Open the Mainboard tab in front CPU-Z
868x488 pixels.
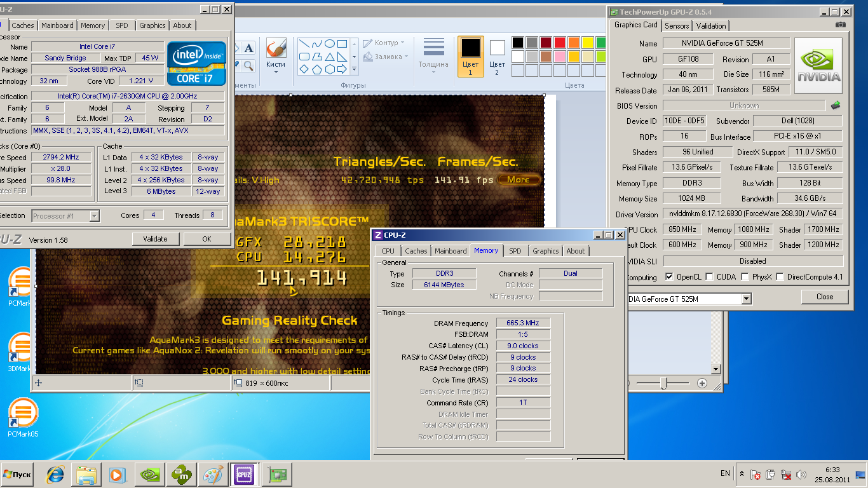pyautogui.click(x=451, y=251)
